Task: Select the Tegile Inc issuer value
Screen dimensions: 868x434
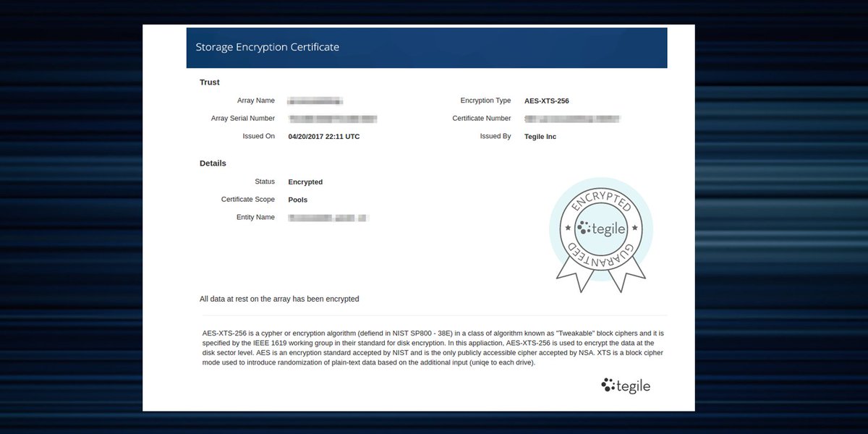Action: pyautogui.click(x=540, y=136)
